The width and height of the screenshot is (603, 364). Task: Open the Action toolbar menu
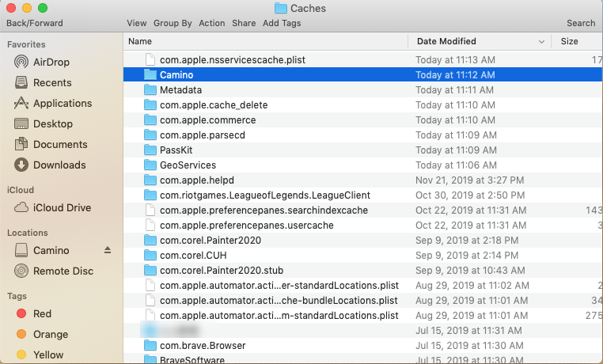coord(212,23)
